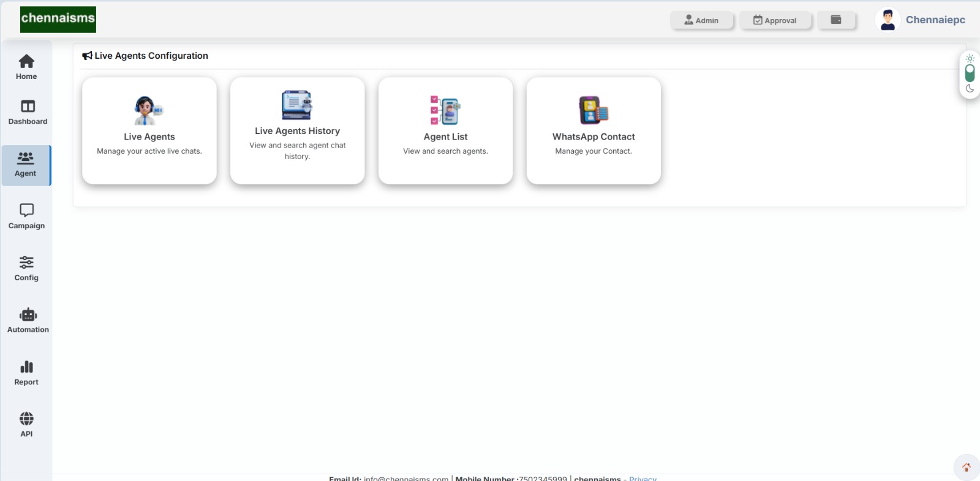Select the Campaign sidebar icon
This screenshot has width=980, height=481.
pyautogui.click(x=26, y=217)
